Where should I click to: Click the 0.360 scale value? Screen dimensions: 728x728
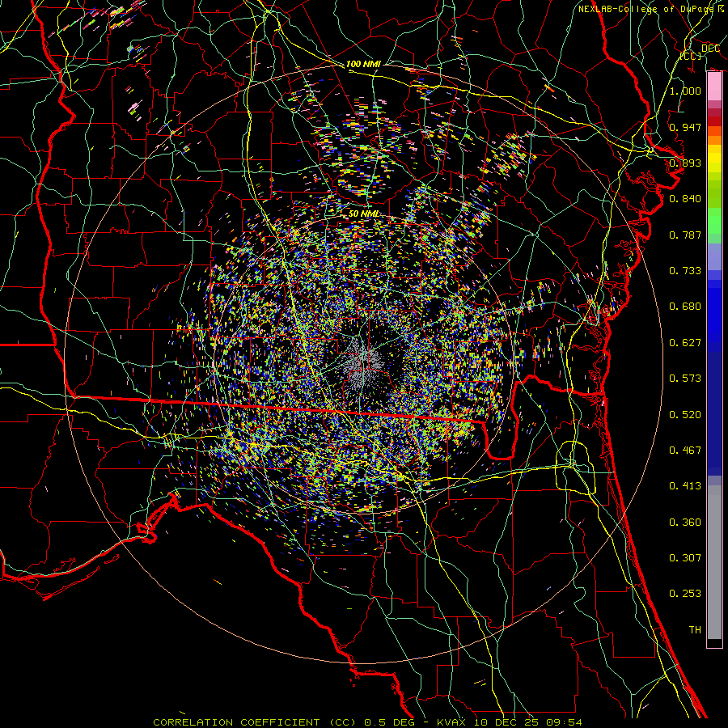685,523
